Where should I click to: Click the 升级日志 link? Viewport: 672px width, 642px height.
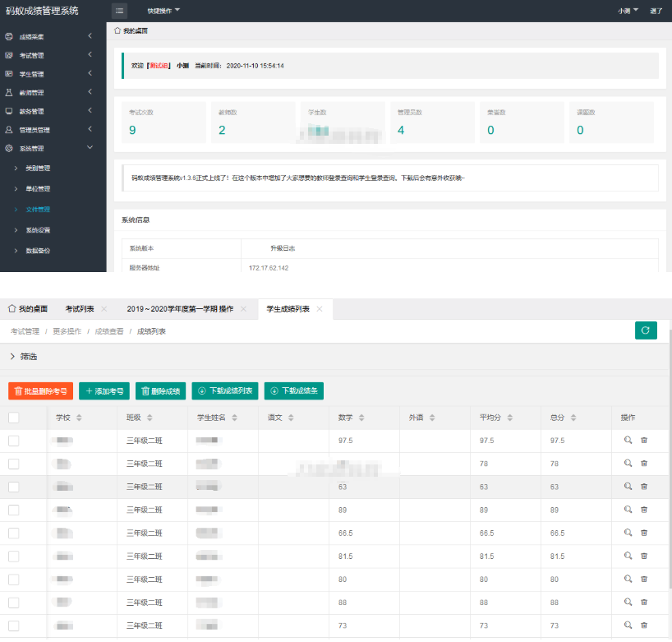click(x=282, y=247)
